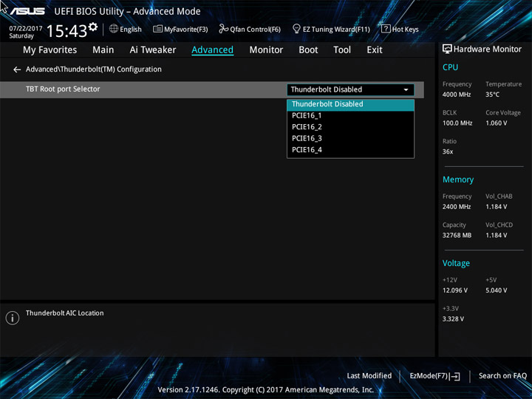The height and width of the screenshot is (399, 532).
Task: Click the info icon beside help text
Action: [x=13, y=318]
